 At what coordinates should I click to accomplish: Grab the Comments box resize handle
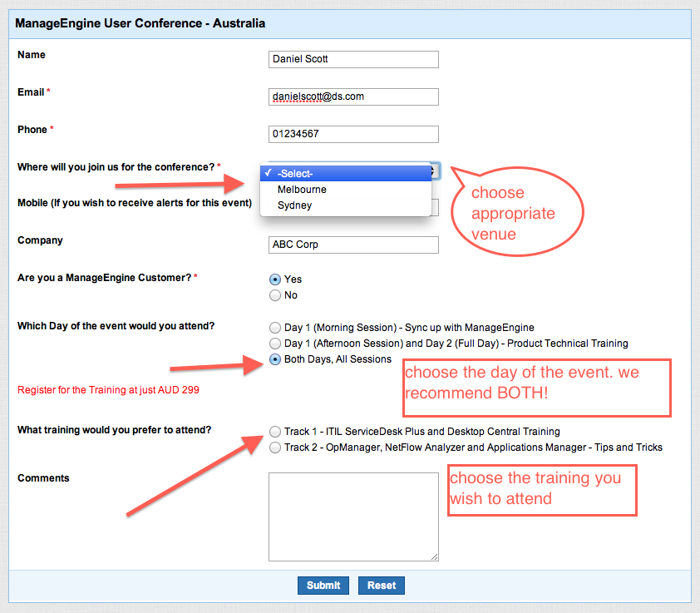coord(434,556)
